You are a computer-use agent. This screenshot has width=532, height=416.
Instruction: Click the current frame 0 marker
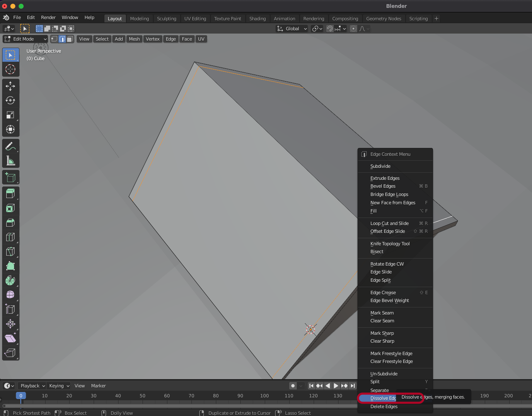click(x=21, y=396)
